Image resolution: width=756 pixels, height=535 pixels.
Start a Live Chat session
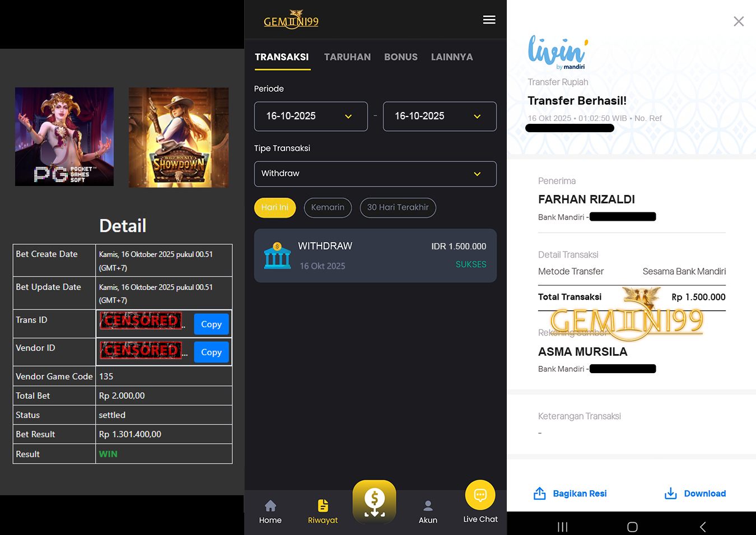point(480,501)
